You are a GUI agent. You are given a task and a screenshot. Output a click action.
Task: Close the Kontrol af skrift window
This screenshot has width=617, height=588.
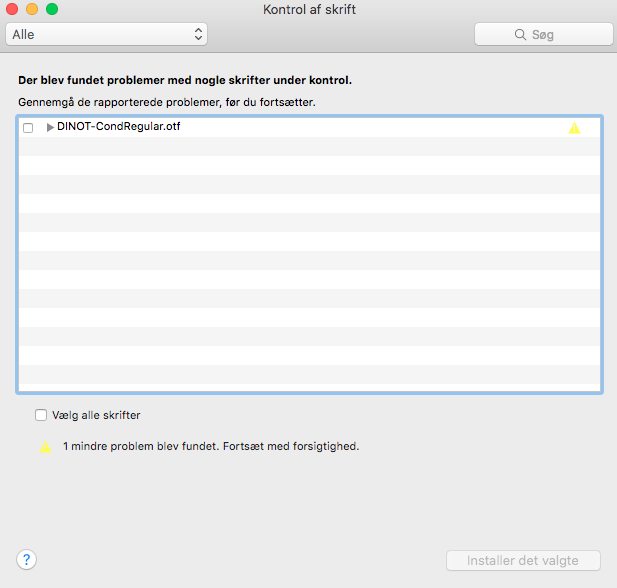tap(12, 9)
